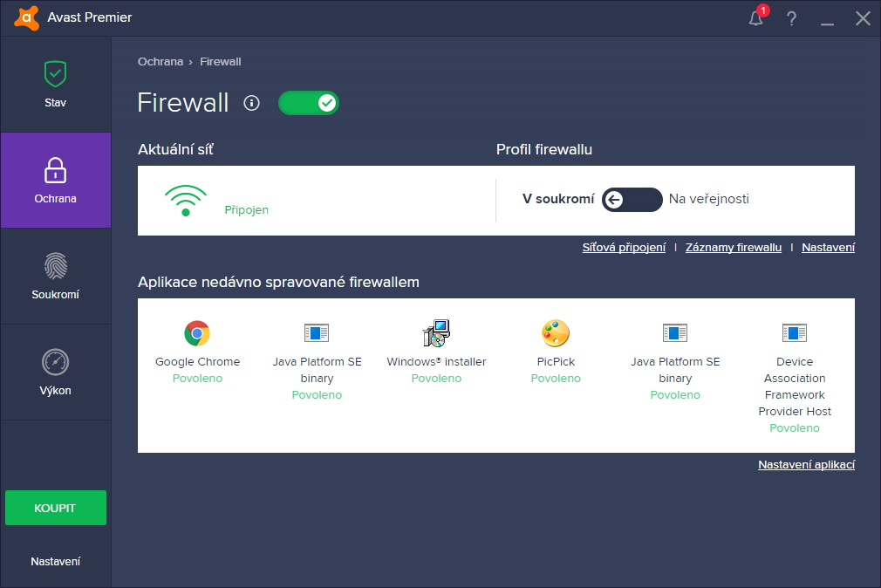Open the Nastavení link under profile
The width and height of the screenshot is (881, 588).
(x=828, y=248)
